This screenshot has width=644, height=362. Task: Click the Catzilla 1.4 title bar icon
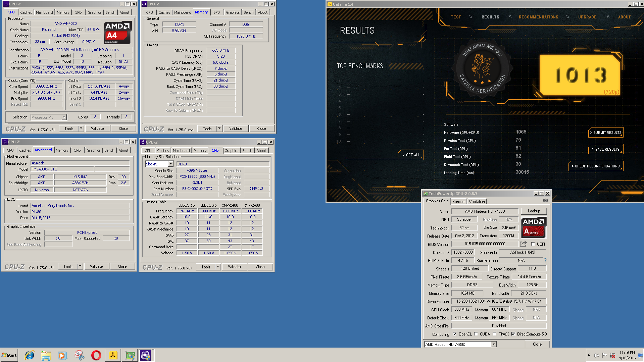pos(330,4)
